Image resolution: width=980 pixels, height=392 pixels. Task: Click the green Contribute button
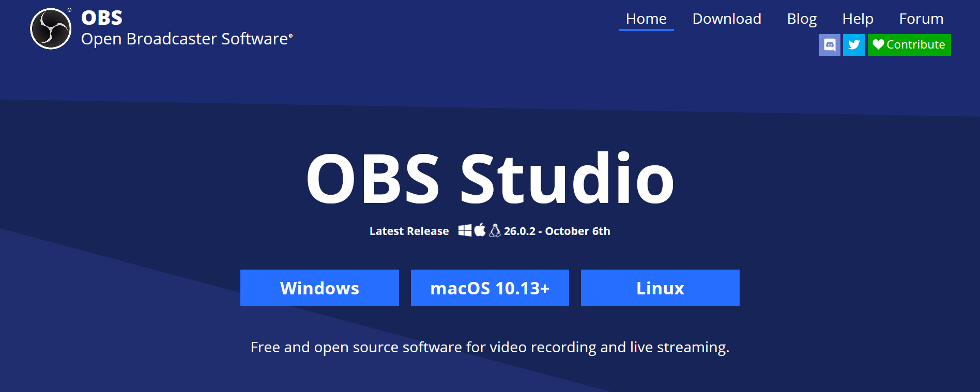point(909,45)
